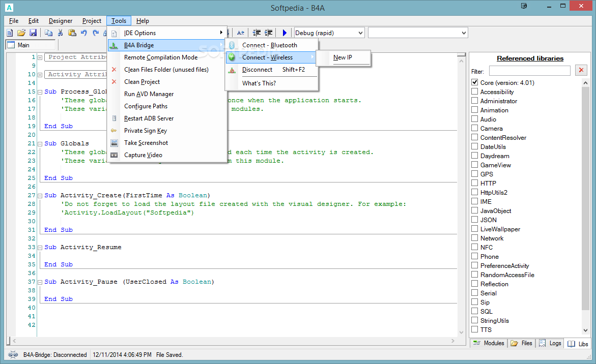Tick the JSON library checkbox
The image size is (596, 364).
[475, 220]
